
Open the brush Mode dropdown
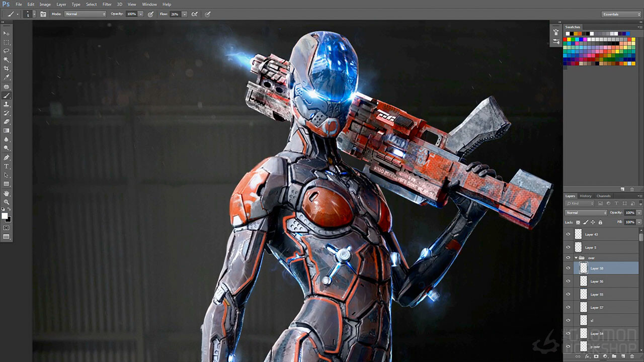coord(85,14)
